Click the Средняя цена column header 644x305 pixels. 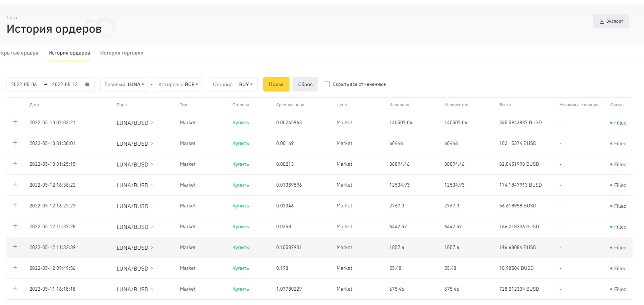(x=290, y=105)
